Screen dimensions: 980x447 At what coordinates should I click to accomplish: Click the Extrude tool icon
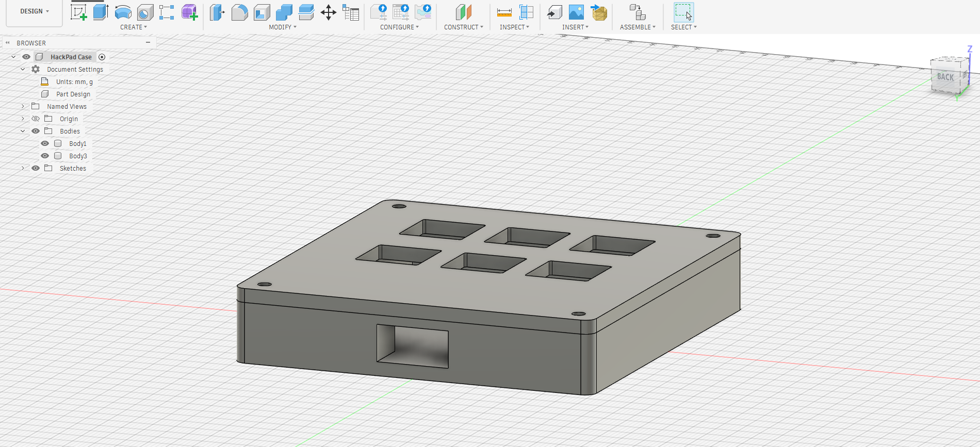101,12
